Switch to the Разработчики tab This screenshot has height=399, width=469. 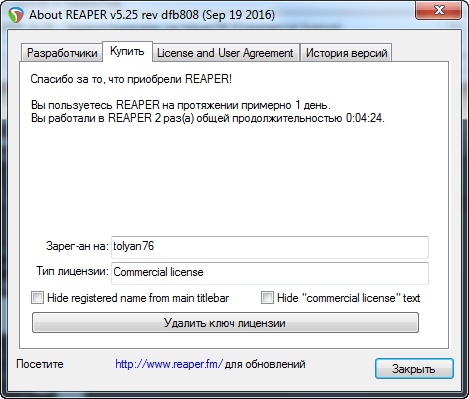62,53
